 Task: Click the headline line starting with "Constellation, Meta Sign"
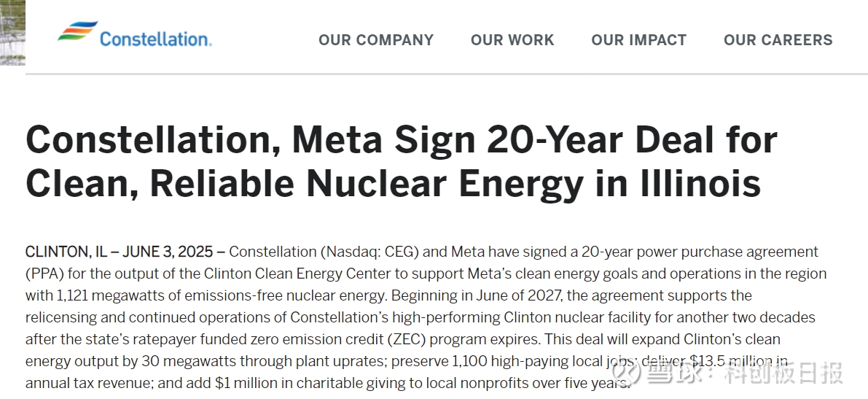(401, 140)
